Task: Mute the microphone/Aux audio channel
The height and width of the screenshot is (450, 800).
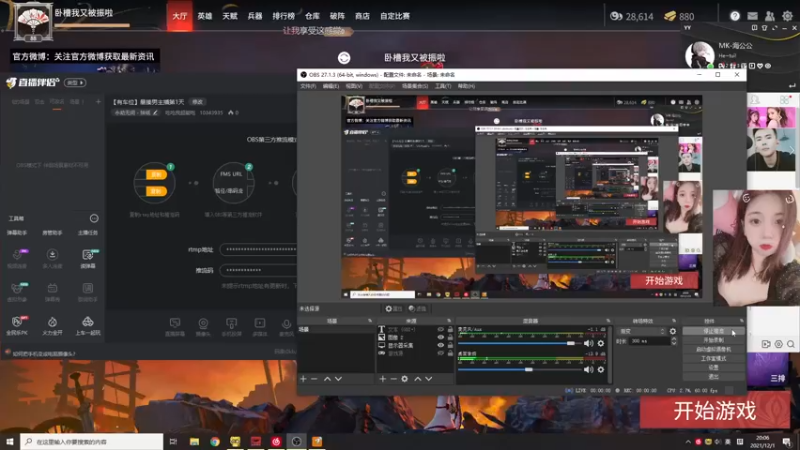Action: point(588,343)
